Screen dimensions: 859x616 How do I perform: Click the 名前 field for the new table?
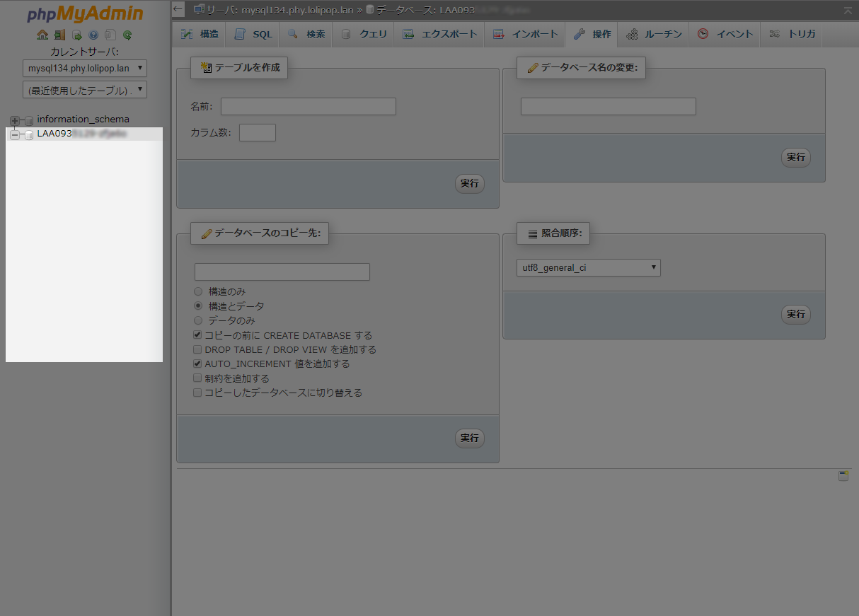(308, 106)
